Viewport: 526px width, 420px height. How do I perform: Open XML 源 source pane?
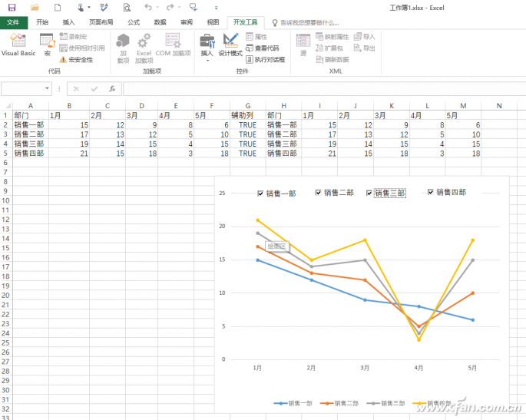click(x=303, y=45)
